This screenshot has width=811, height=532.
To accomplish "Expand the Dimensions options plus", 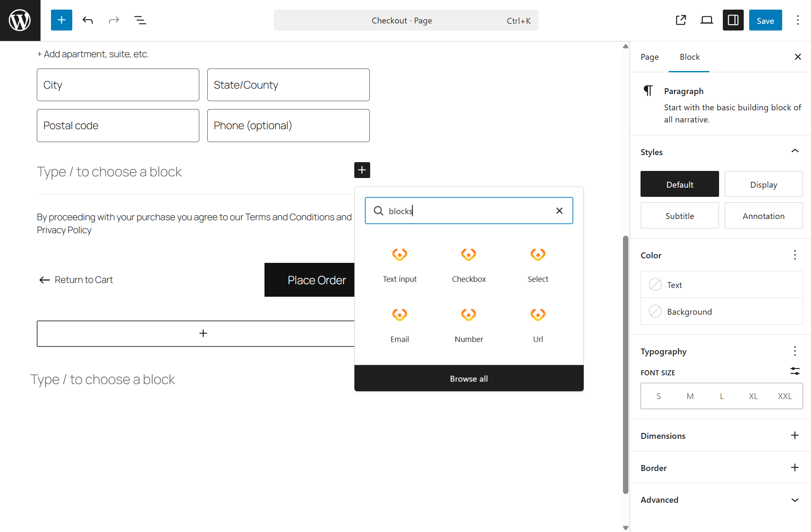I will coord(795,435).
